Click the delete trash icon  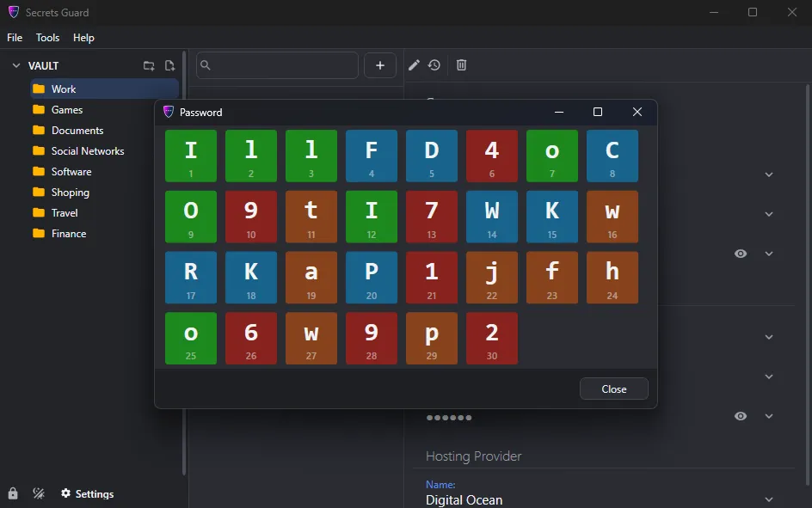(x=461, y=65)
